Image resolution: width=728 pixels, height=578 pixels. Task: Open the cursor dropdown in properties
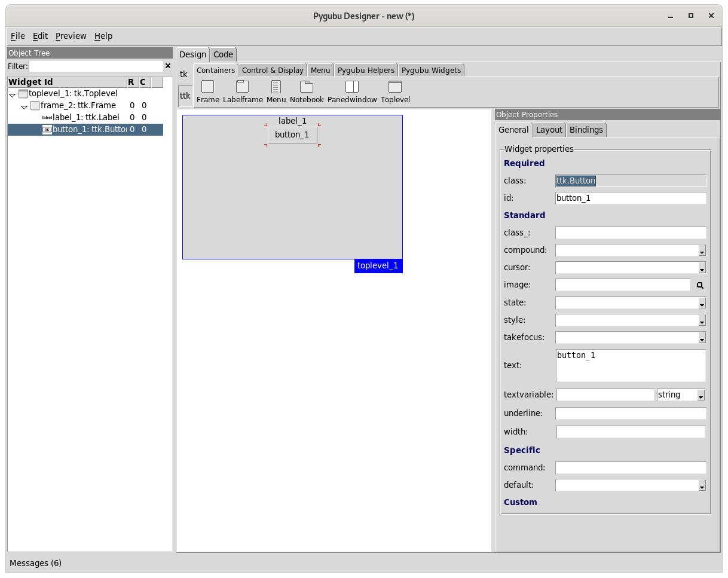(x=701, y=268)
